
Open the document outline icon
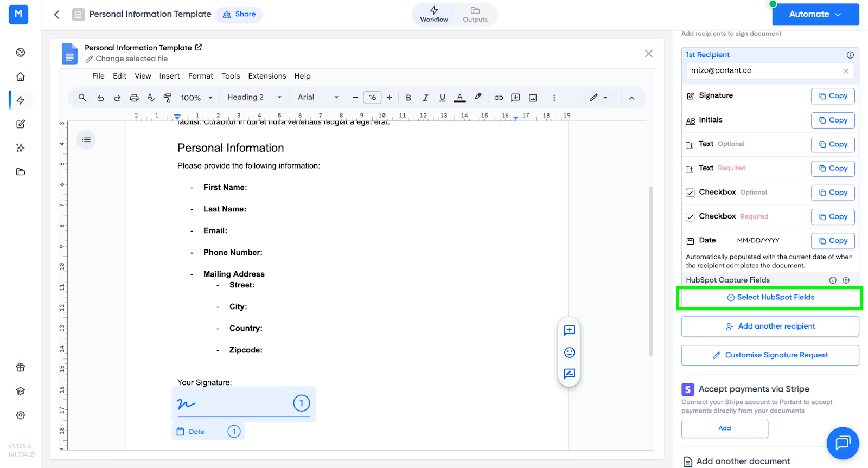(86, 140)
